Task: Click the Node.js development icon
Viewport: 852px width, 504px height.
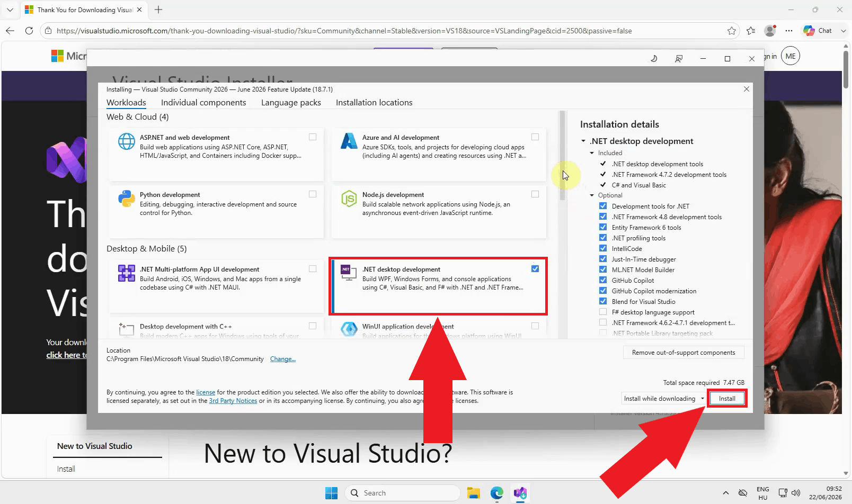Action: pyautogui.click(x=349, y=199)
